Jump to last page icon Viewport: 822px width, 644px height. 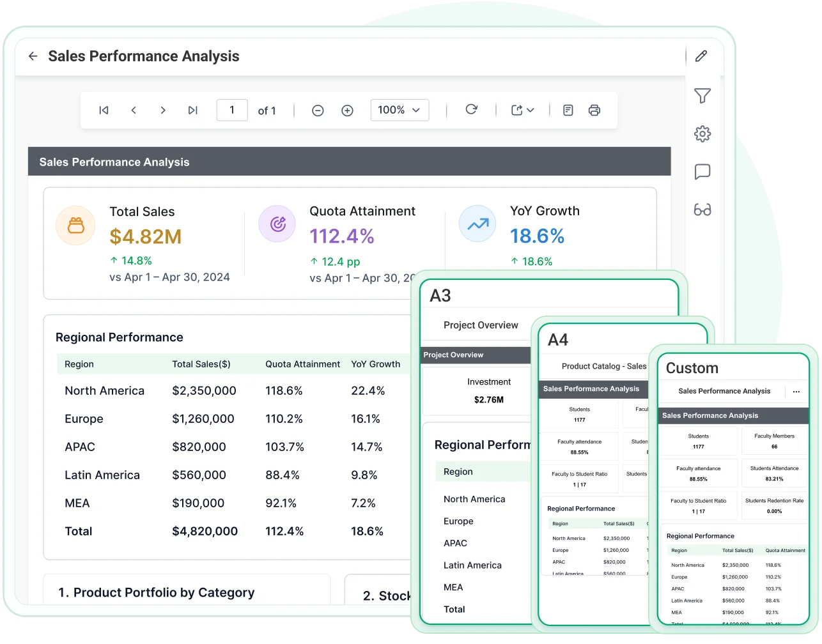(x=192, y=111)
